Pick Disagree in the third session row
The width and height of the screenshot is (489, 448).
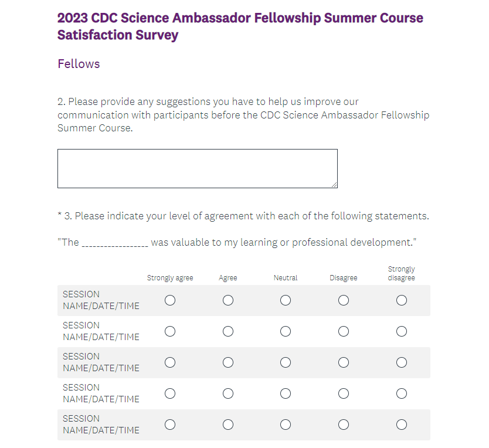pyautogui.click(x=344, y=362)
